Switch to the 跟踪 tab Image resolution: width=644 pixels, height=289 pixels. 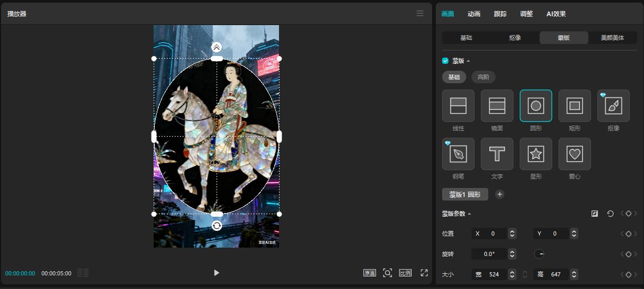[500, 14]
